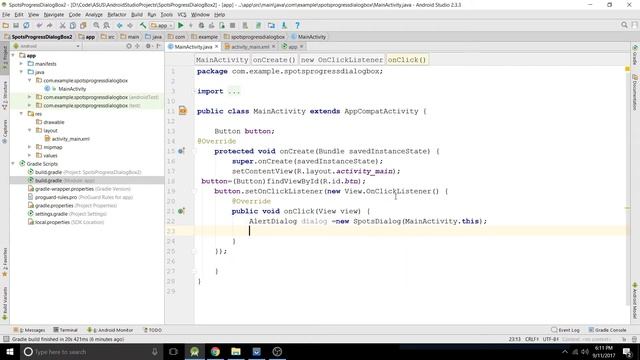Click the Project Structure toolbar icon
This screenshot has width=640, height=360.
[271, 25]
